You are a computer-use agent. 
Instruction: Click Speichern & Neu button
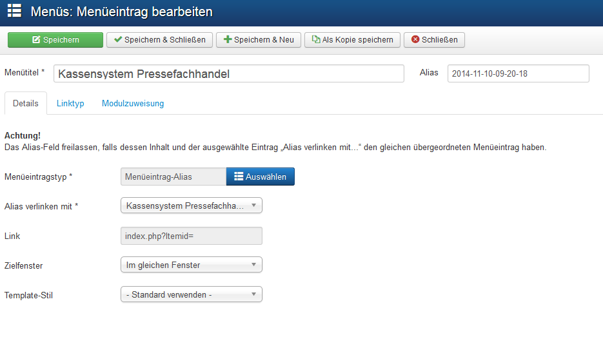259,40
